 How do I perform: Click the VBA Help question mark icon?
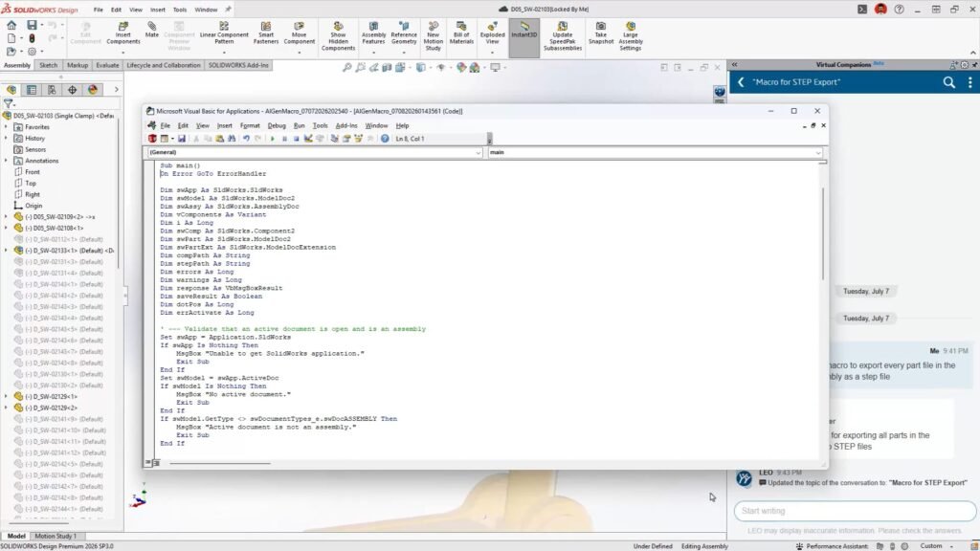coord(385,139)
